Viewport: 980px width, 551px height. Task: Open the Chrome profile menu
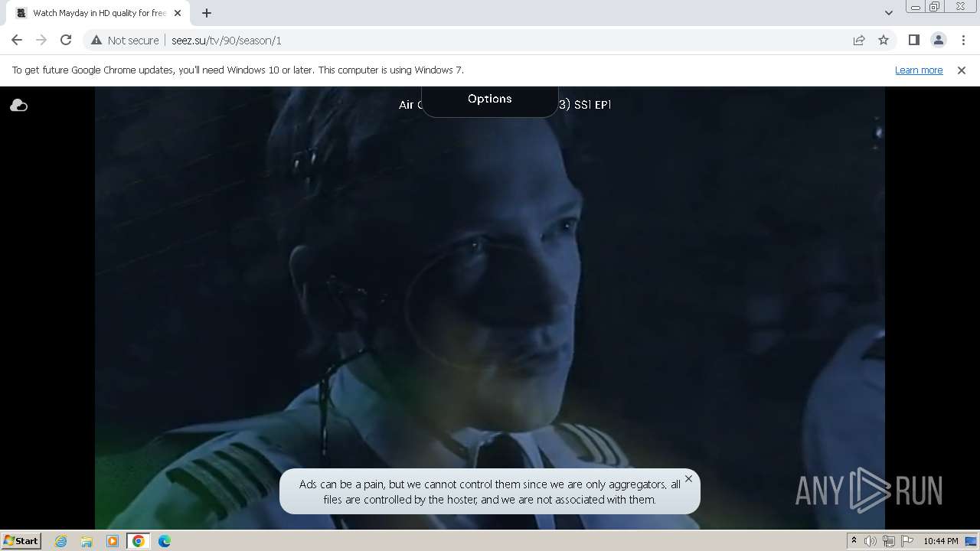tap(938, 41)
